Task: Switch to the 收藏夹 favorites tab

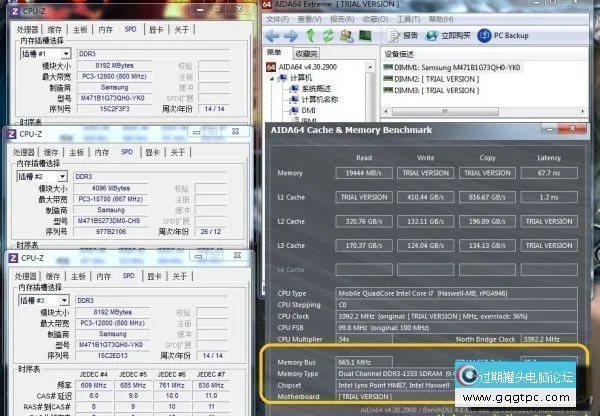Action: point(306,53)
